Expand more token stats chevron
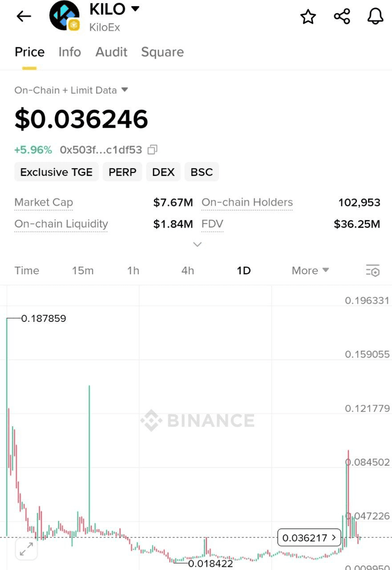392x570 pixels. [197, 244]
